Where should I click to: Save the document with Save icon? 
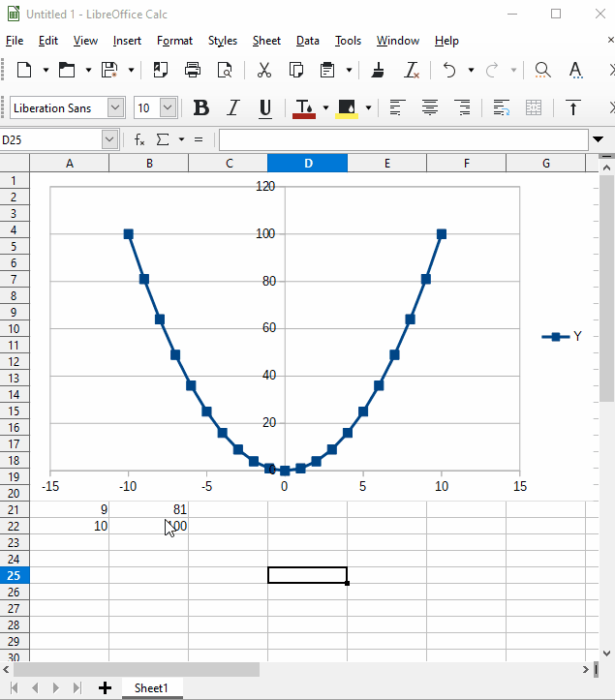(109, 70)
